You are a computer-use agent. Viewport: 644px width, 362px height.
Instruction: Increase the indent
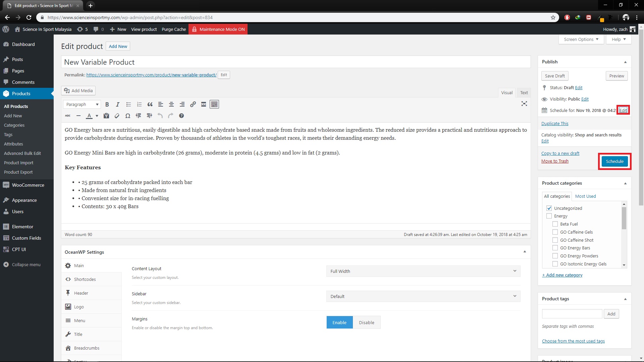tap(149, 116)
